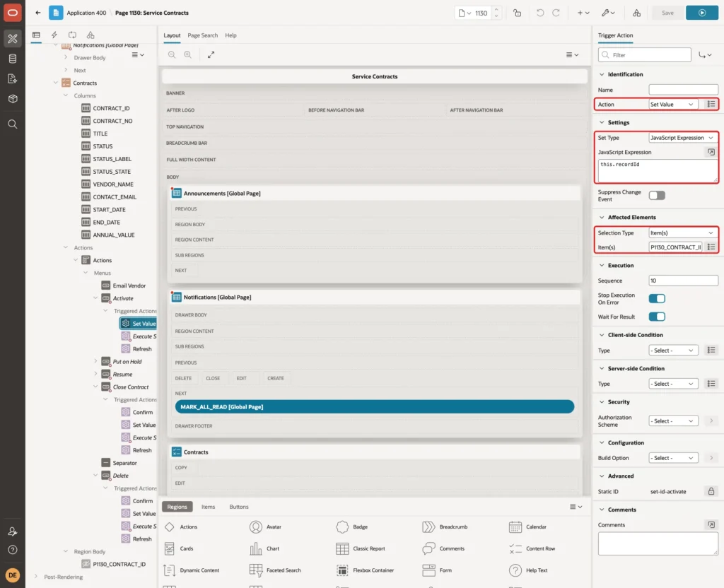724x588 pixels.
Task: Switch to Dynamic Actions lightning tab
Action: pos(54,35)
